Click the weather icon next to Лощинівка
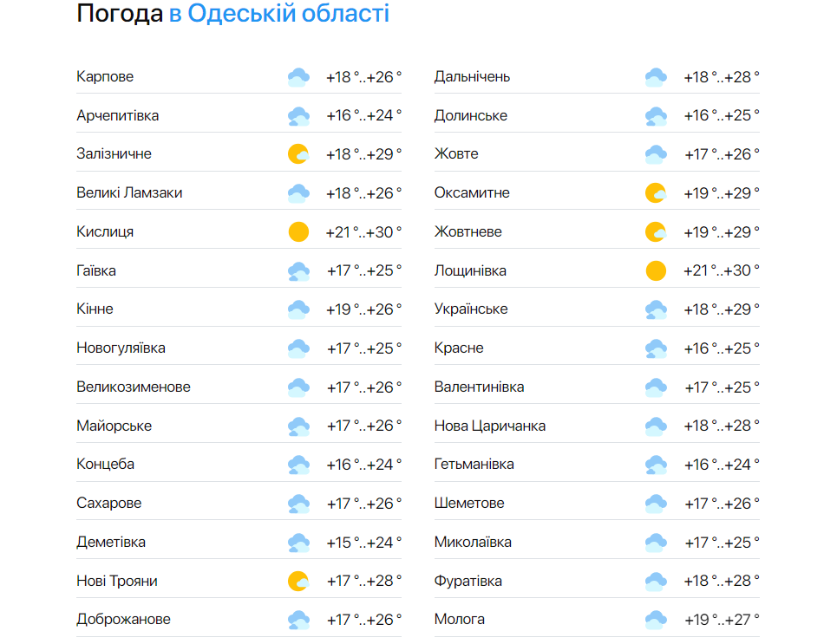Screen dimensions: 837x644 [x=657, y=270]
